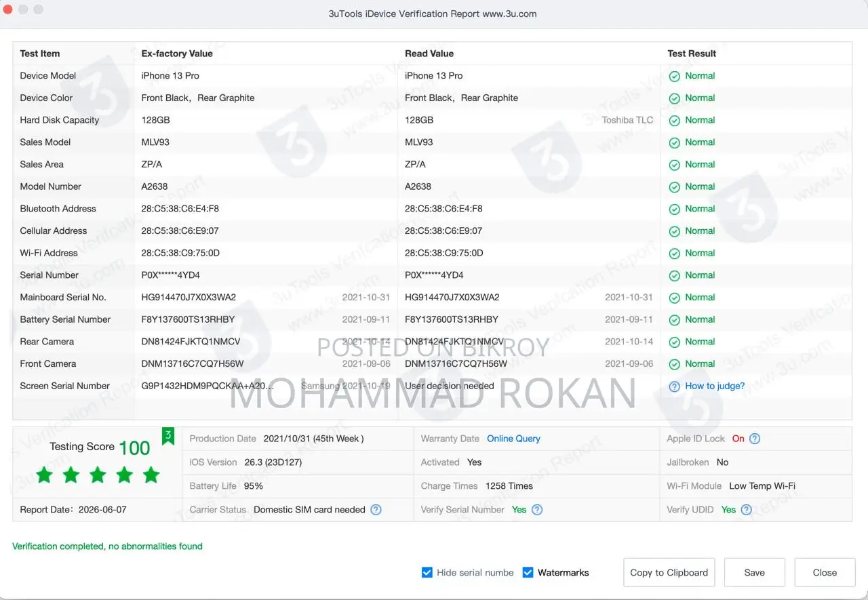The height and width of the screenshot is (600, 868).
Task: Click Verification completed, no abnormalities found message
Action: [x=107, y=546]
